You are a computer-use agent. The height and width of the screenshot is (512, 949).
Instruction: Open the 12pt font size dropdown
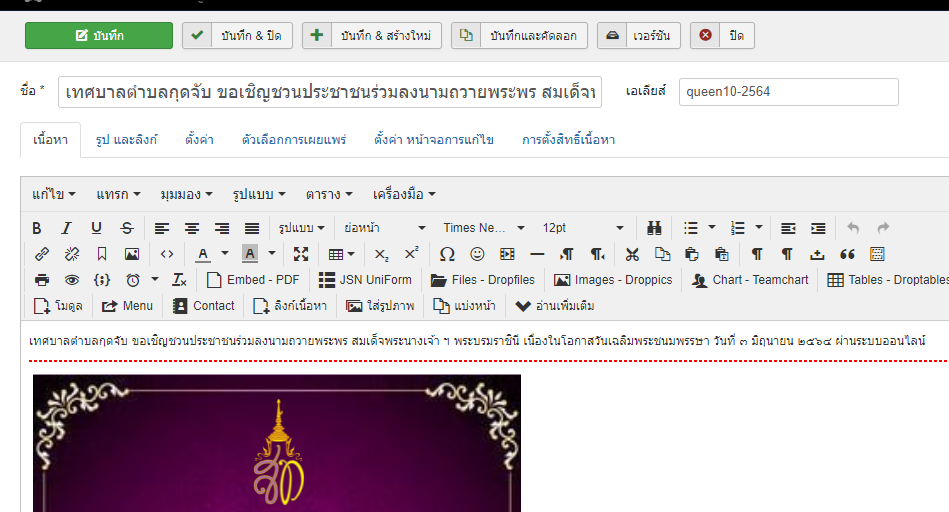pyautogui.click(x=583, y=228)
